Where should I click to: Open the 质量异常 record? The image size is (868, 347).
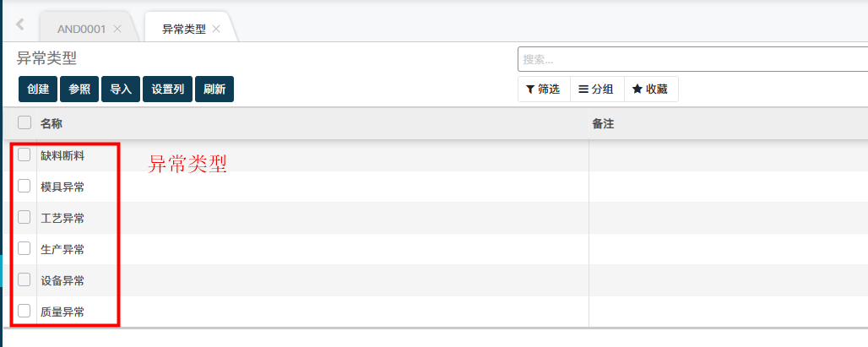pyautogui.click(x=62, y=312)
